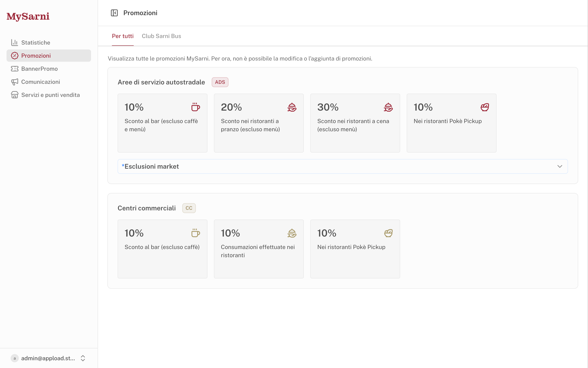Go to Statistiche in sidebar
The image size is (588, 368).
coord(49,43)
